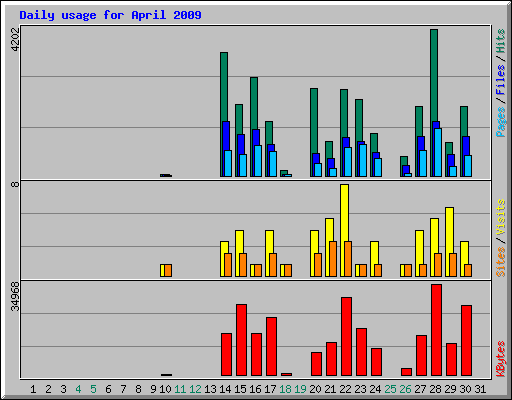Click day label 20 on the x-axis

(x=315, y=389)
